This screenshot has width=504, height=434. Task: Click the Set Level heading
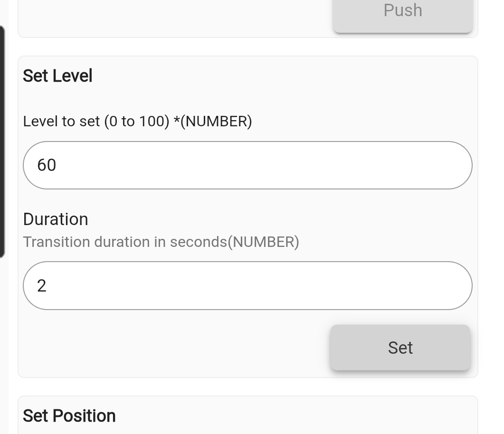pos(57,76)
